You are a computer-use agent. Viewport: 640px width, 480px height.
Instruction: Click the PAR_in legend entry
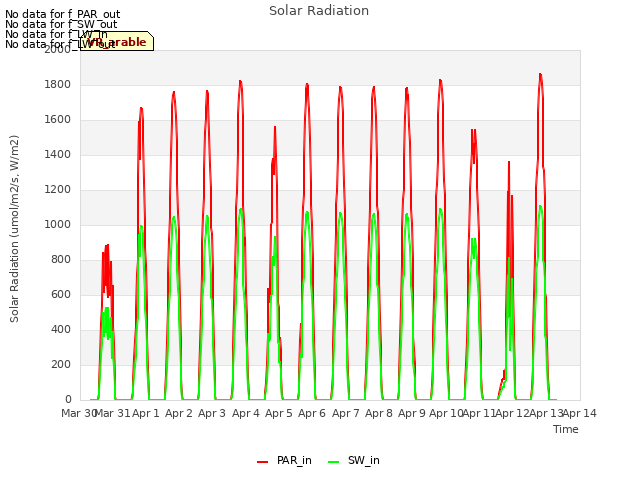pyautogui.click(x=284, y=460)
